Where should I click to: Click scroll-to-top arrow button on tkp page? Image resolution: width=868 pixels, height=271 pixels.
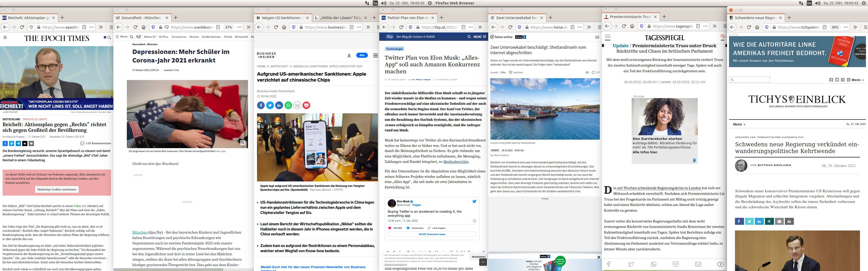483,262
